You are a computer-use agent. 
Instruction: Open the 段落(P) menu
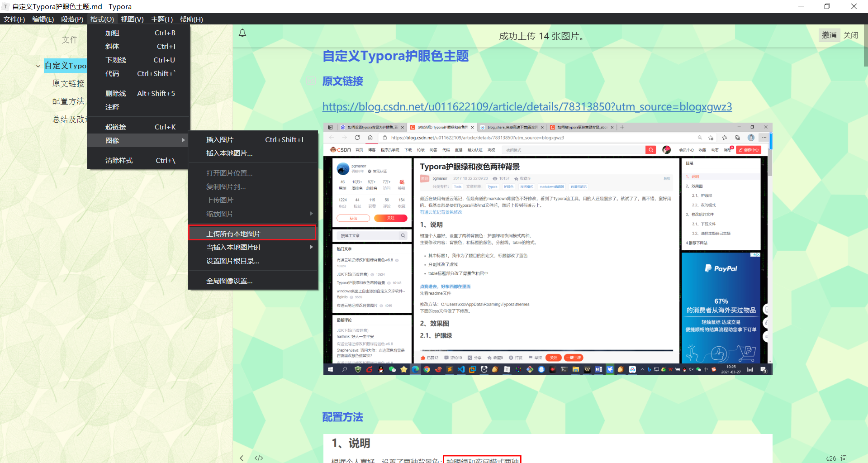[x=72, y=19]
